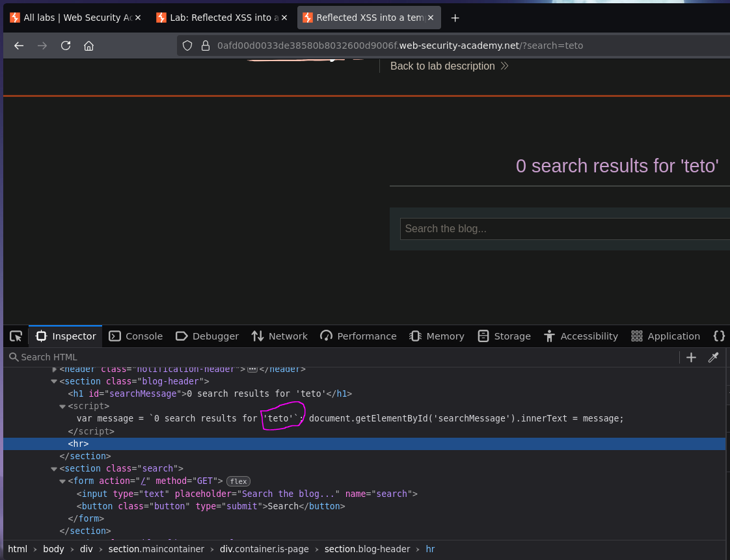
Task: Open the Console panel
Action: [x=135, y=336]
